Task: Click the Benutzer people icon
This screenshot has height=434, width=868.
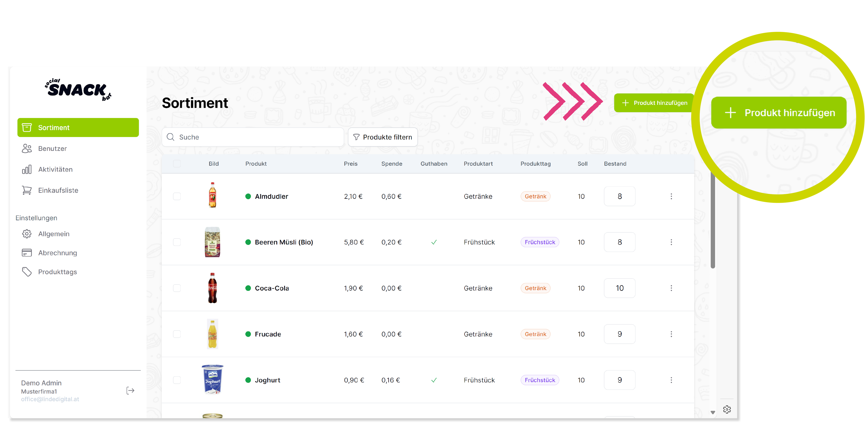Action: (x=27, y=148)
